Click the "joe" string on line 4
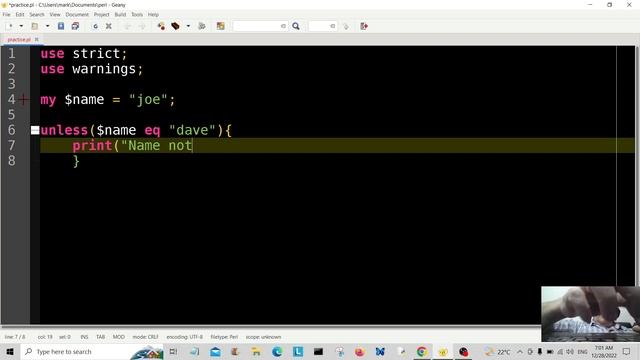The image size is (640, 360). 148,100
